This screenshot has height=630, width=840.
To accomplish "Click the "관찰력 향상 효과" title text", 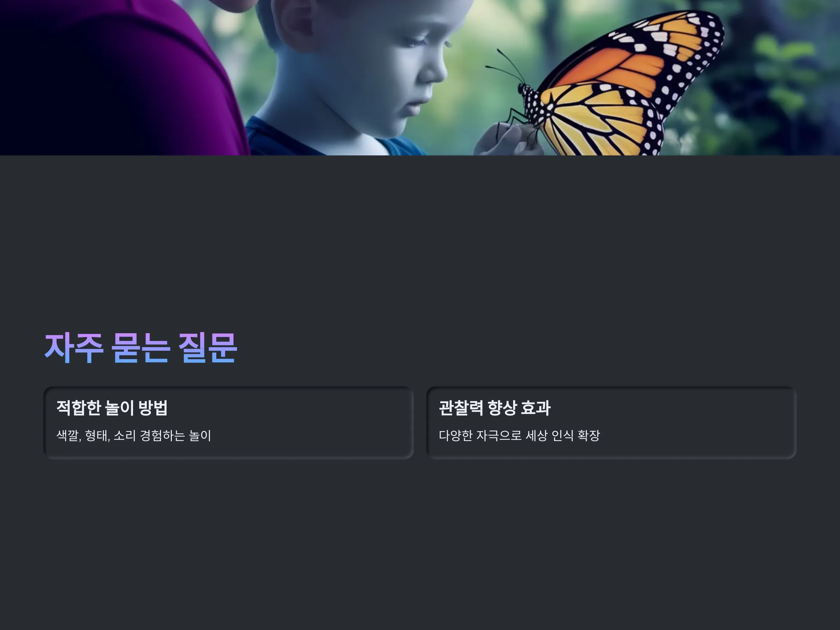I will point(495,408).
